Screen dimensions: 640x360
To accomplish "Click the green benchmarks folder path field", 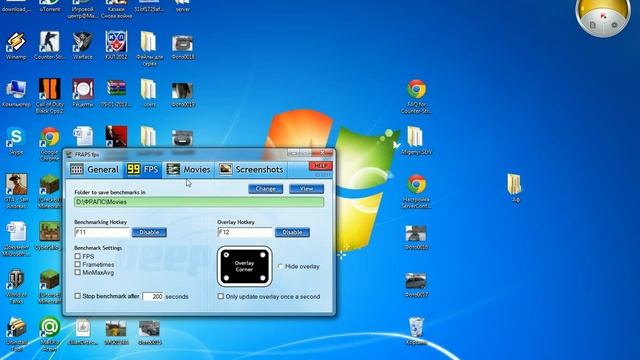I will click(x=199, y=202).
